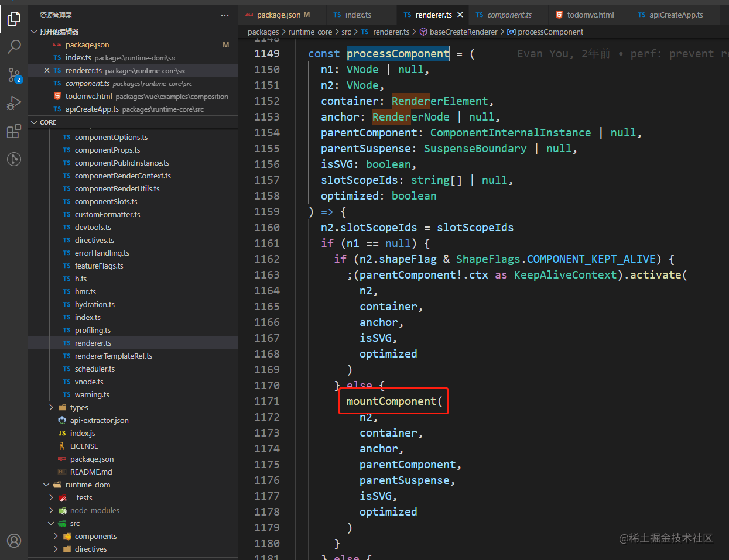Screen dimensions: 729x560
Task: Open the Accounts icon at bottom
Action: [x=14, y=540]
